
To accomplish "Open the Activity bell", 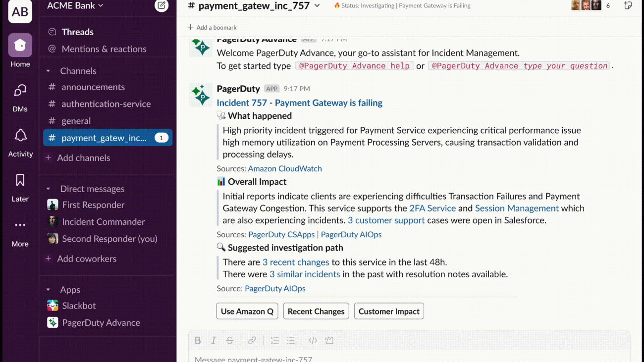I will coord(20,142).
